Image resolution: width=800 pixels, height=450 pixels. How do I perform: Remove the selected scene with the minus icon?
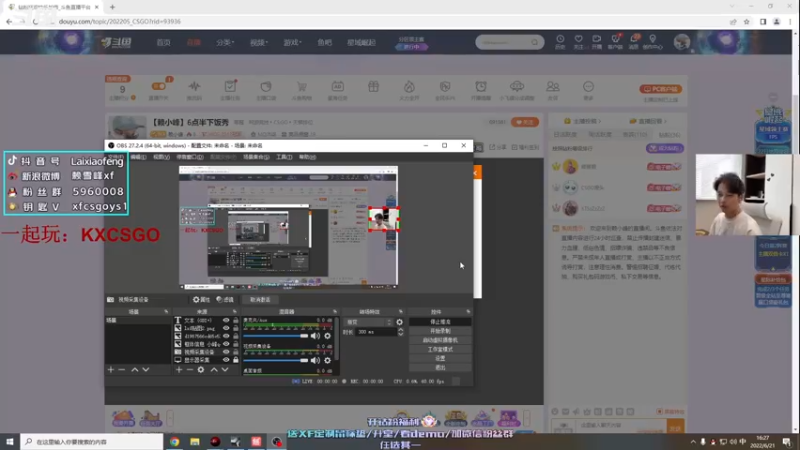click(x=121, y=369)
